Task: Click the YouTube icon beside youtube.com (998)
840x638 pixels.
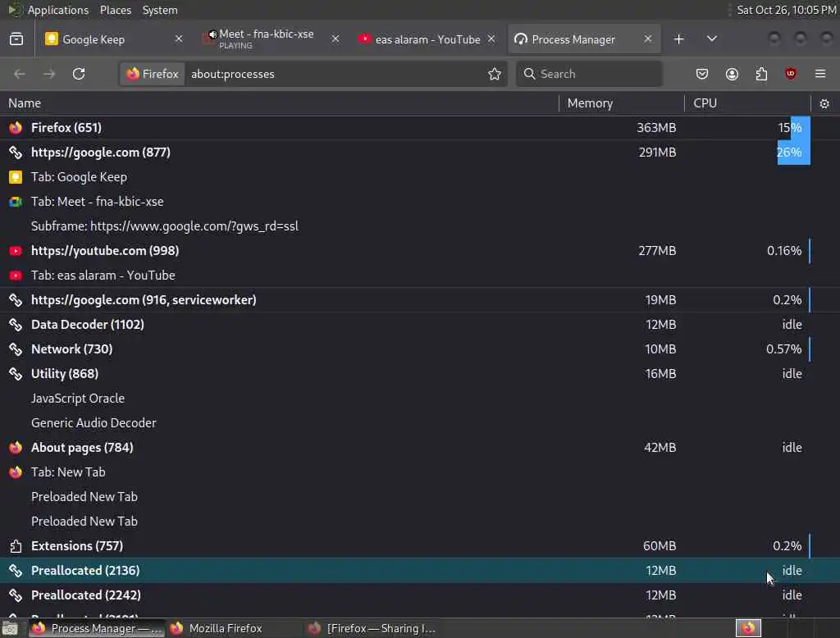Action: [16, 251]
